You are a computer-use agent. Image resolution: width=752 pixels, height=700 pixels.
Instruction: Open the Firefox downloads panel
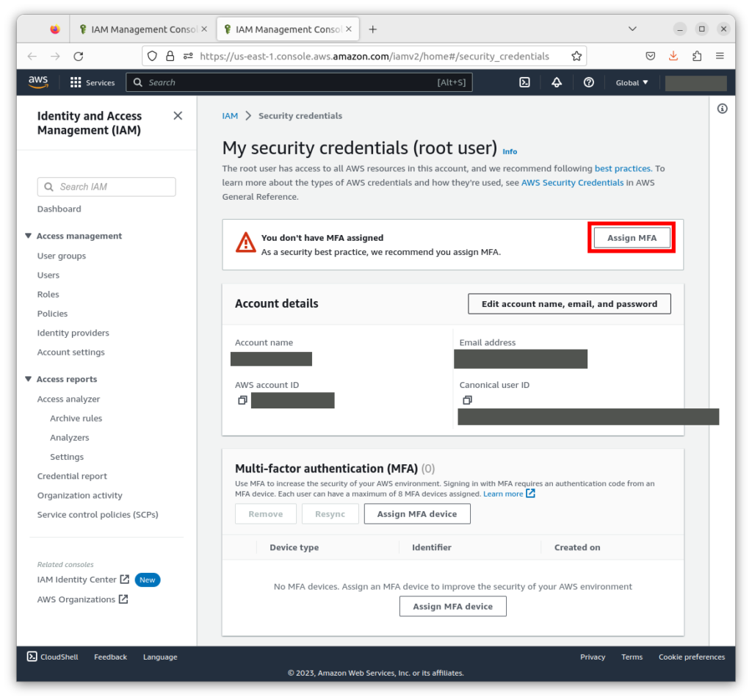click(673, 56)
